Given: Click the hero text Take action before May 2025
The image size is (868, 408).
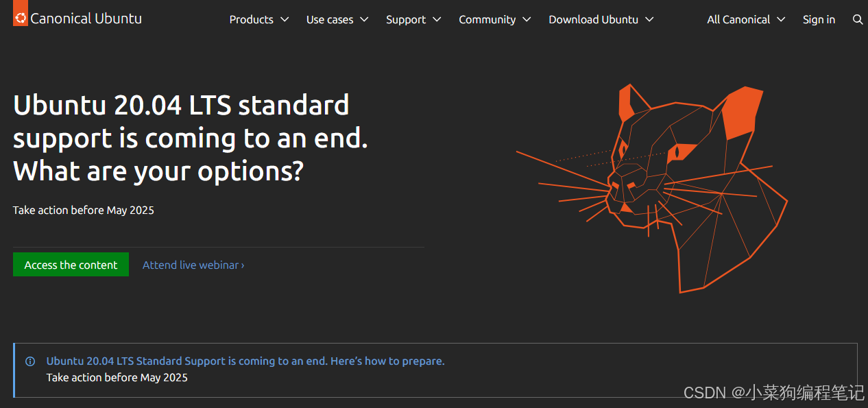Looking at the screenshot, I should pyautogui.click(x=84, y=210).
